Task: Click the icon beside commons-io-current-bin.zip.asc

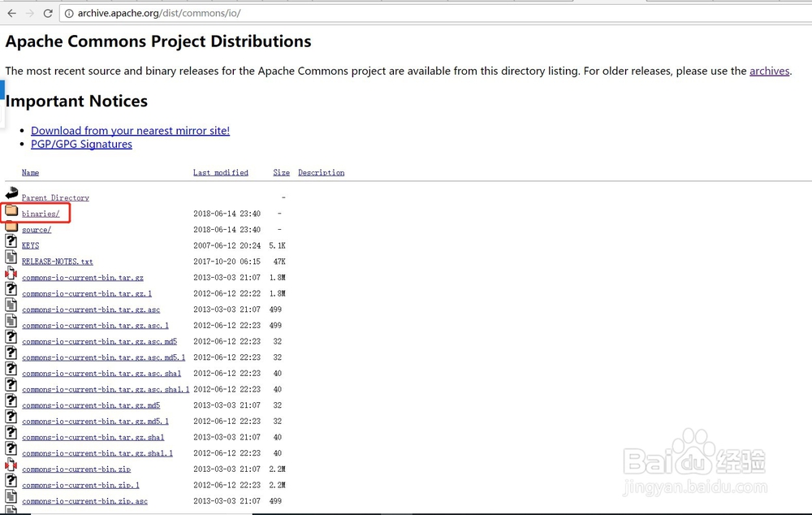Action: pos(11,497)
